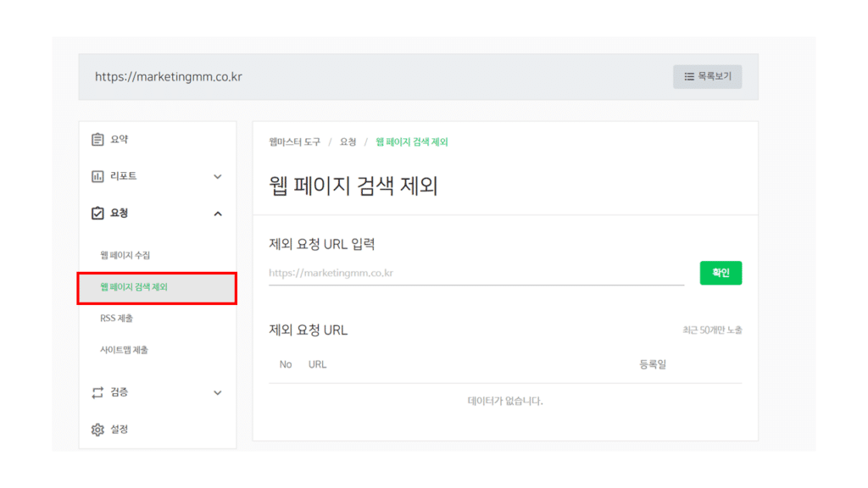868x488 pixels.
Task: Click the 리포트 chart icon
Action: pyautogui.click(x=97, y=176)
